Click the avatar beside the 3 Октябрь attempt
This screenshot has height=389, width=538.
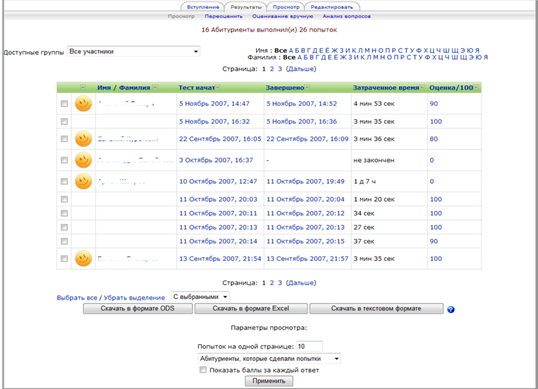coord(83,160)
